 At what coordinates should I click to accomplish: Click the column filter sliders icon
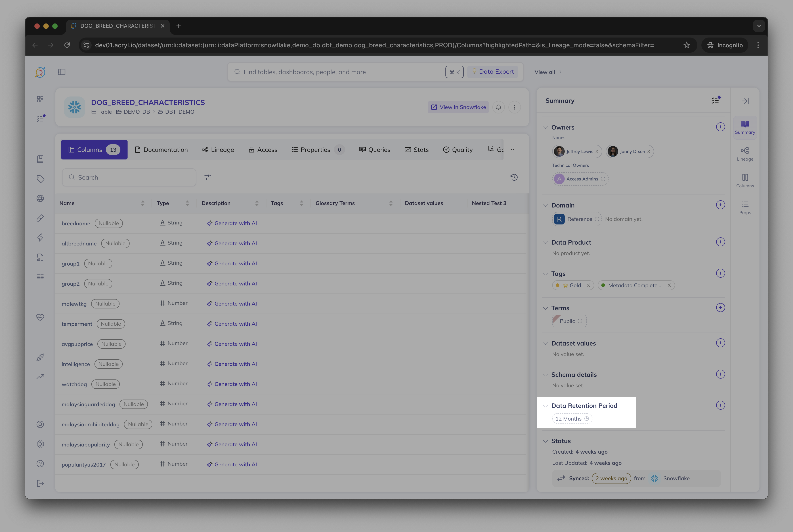(208, 178)
